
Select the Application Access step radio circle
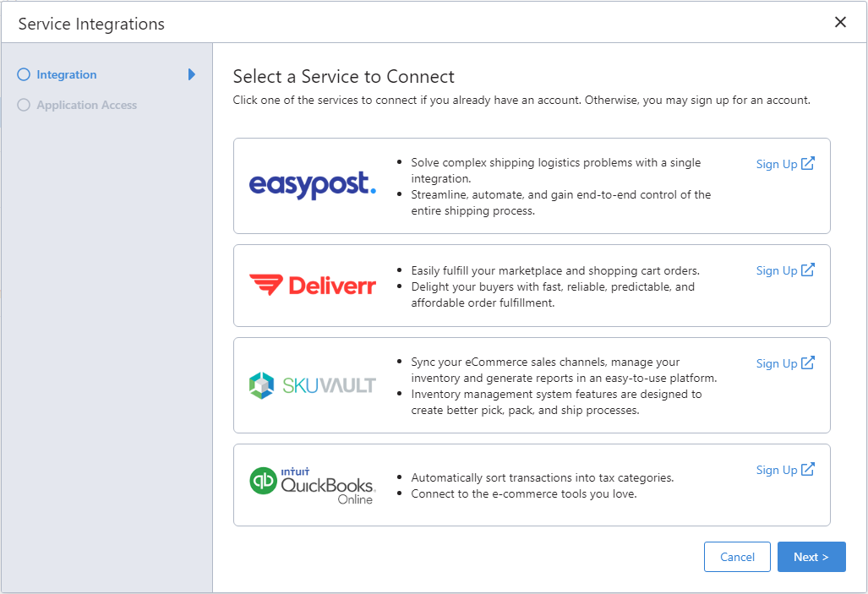(24, 105)
